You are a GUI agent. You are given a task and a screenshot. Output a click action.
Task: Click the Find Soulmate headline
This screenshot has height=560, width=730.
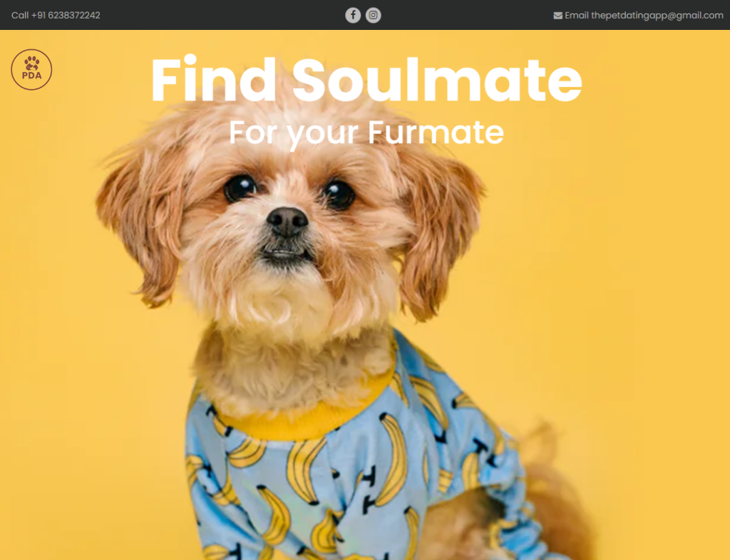pyautogui.click(x=366, y=80)
